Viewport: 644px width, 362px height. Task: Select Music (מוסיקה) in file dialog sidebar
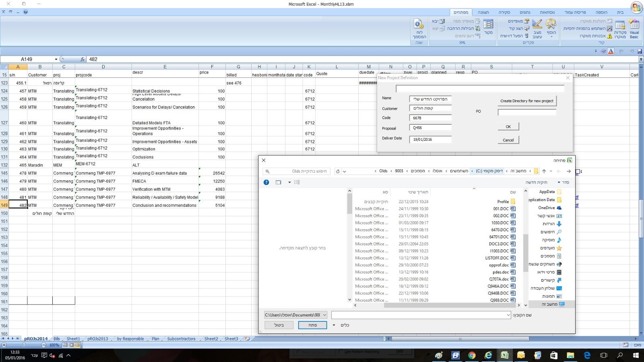(x=552, y=240)
